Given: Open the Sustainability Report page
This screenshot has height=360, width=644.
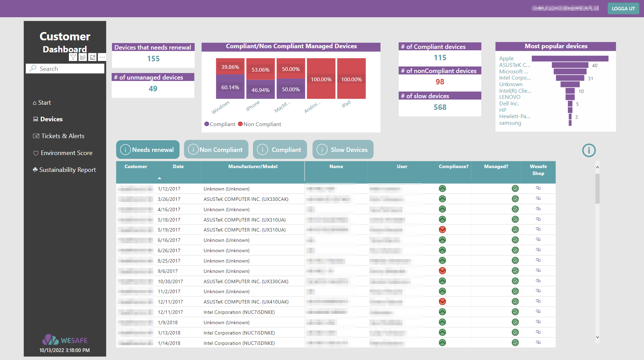Looking at the screenshot, I should click(x=67, y=170).
